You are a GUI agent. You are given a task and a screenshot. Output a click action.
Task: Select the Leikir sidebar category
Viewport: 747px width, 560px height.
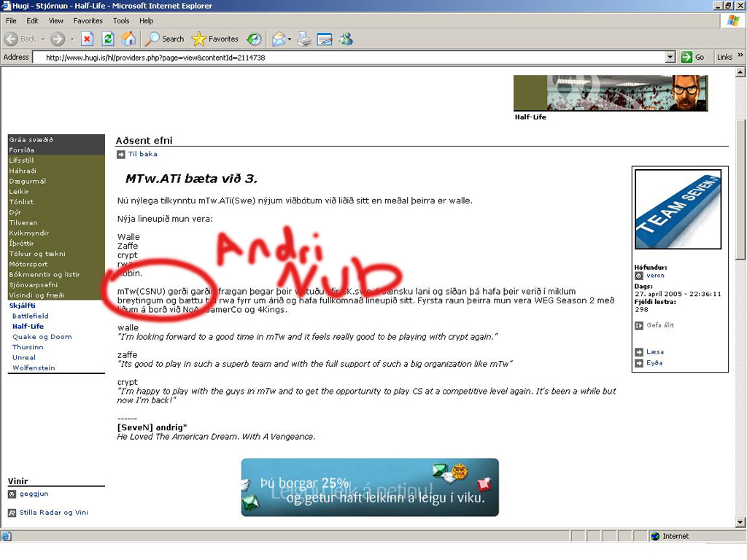[56, 192]
